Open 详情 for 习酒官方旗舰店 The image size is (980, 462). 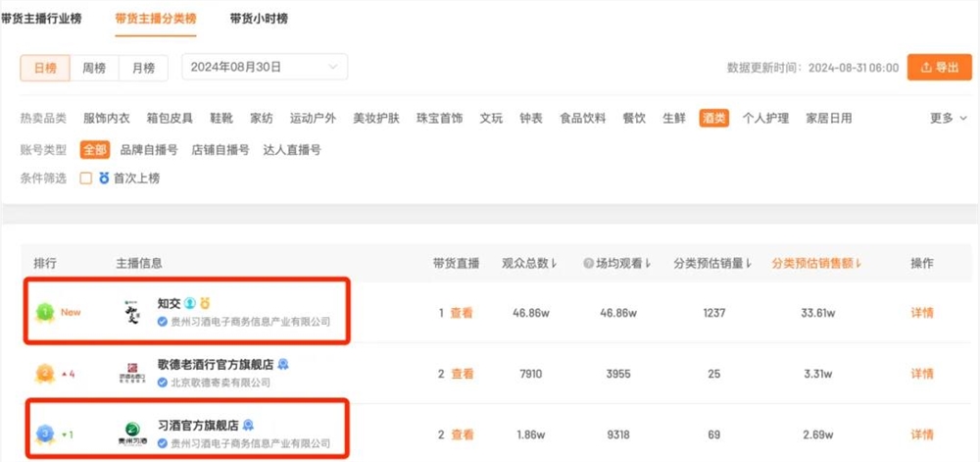click(x=922, y=435)
